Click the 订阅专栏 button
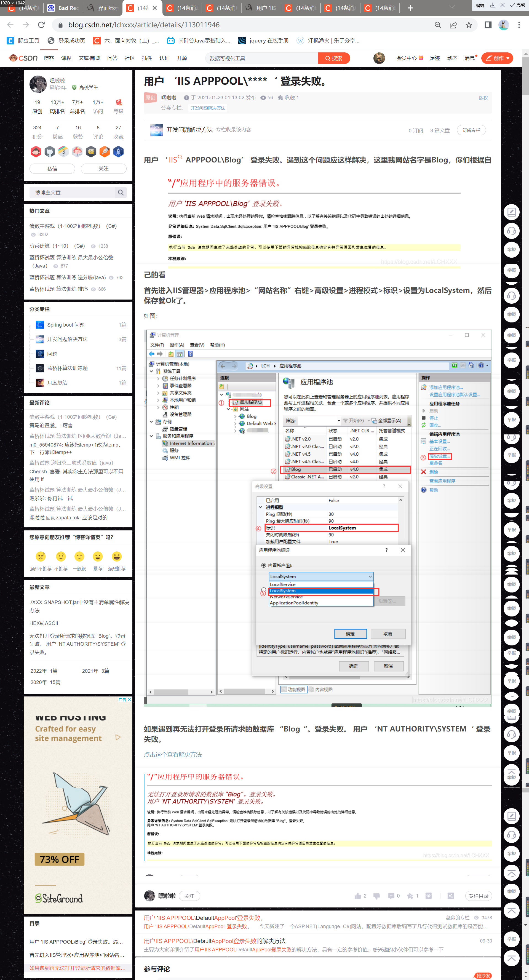529x980 pixels. (471, 130)
